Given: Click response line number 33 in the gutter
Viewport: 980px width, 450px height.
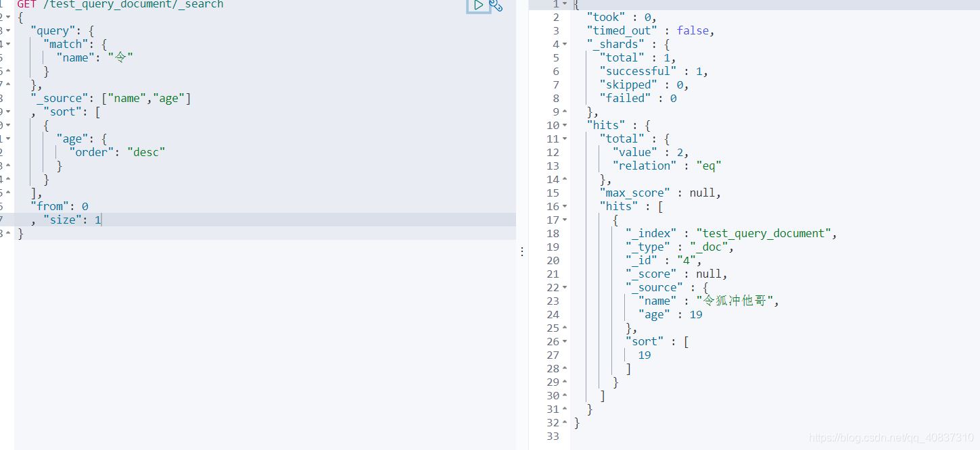Looking at the screenshot, I should [553, 436].
